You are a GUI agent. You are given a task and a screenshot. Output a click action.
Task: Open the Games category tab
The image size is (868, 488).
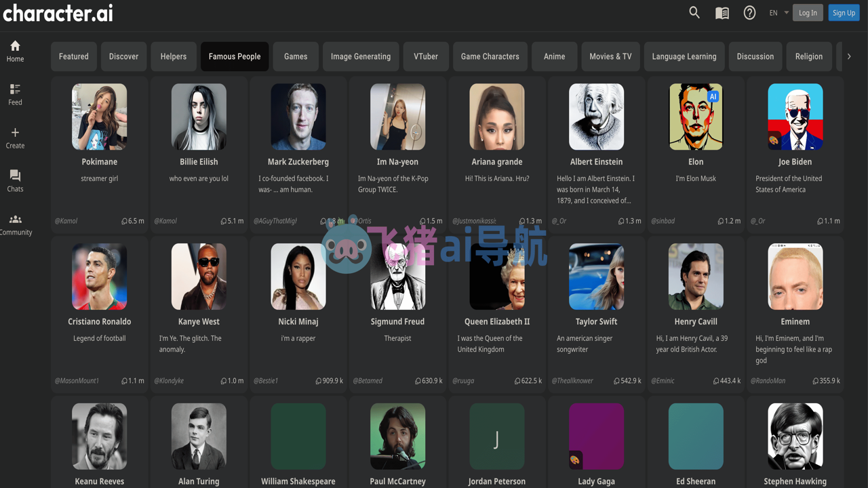pyautogui.click(x=296, y=56)
